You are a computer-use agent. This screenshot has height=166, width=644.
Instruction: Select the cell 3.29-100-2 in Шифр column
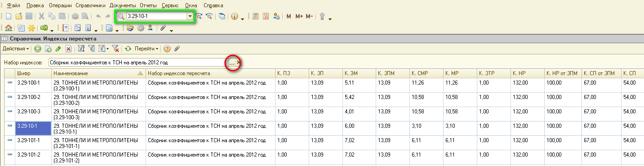33,100
